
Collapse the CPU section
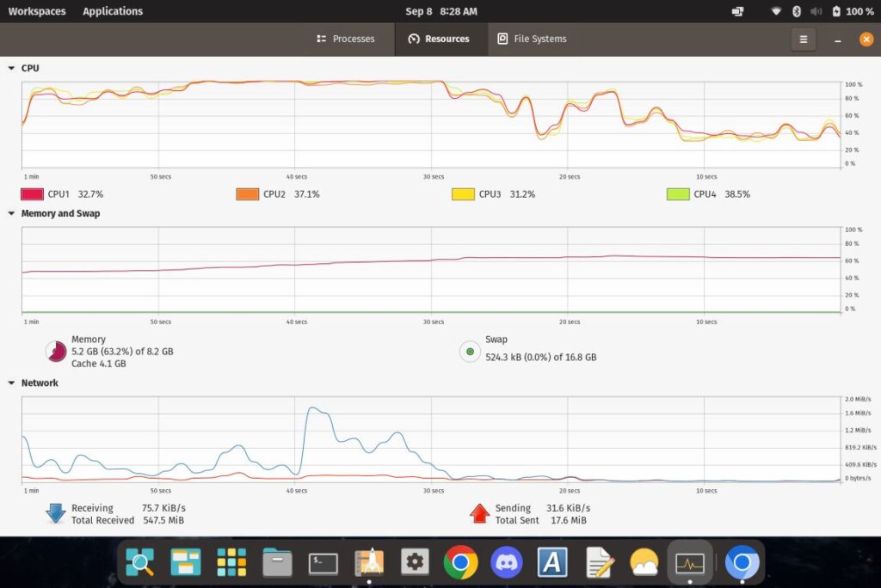pyautogui.click(x=11, y=68)
